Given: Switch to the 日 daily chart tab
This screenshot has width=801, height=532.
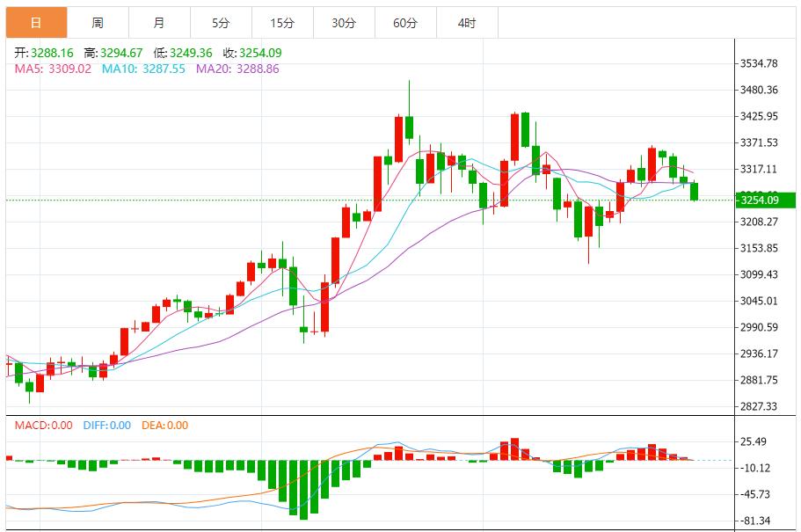Looking at the screenshot, I should (35, 23).
